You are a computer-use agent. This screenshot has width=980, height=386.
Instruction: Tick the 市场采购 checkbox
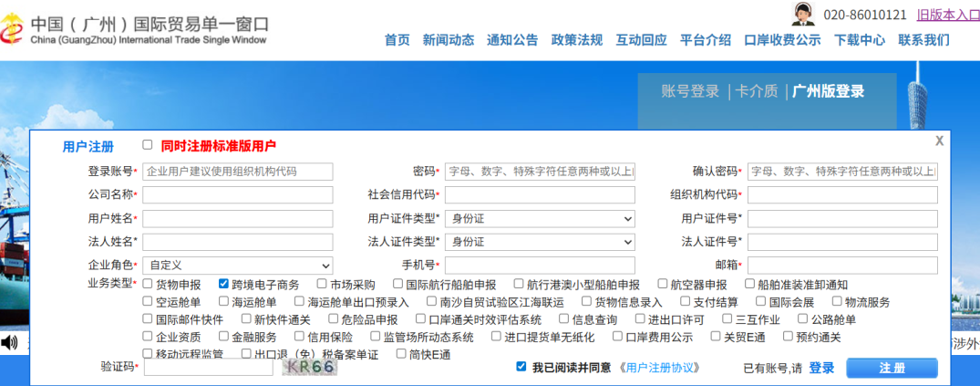point(322,284)
